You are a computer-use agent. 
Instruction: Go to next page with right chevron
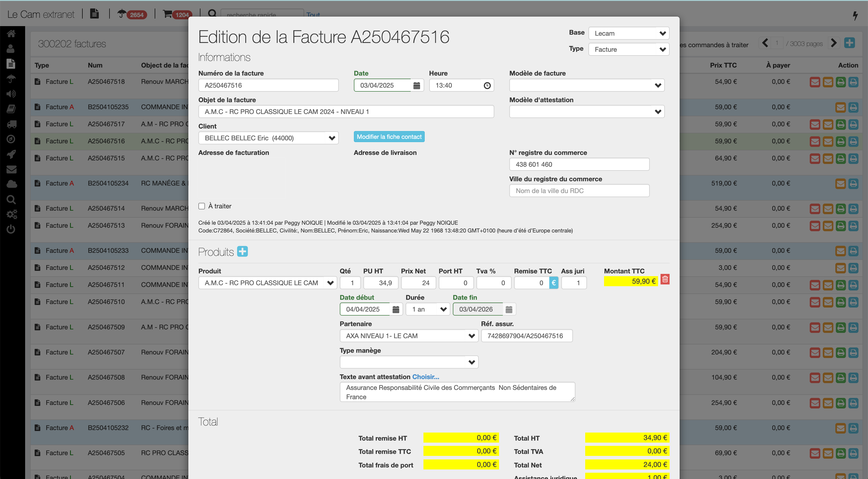(x=834, y=43)
